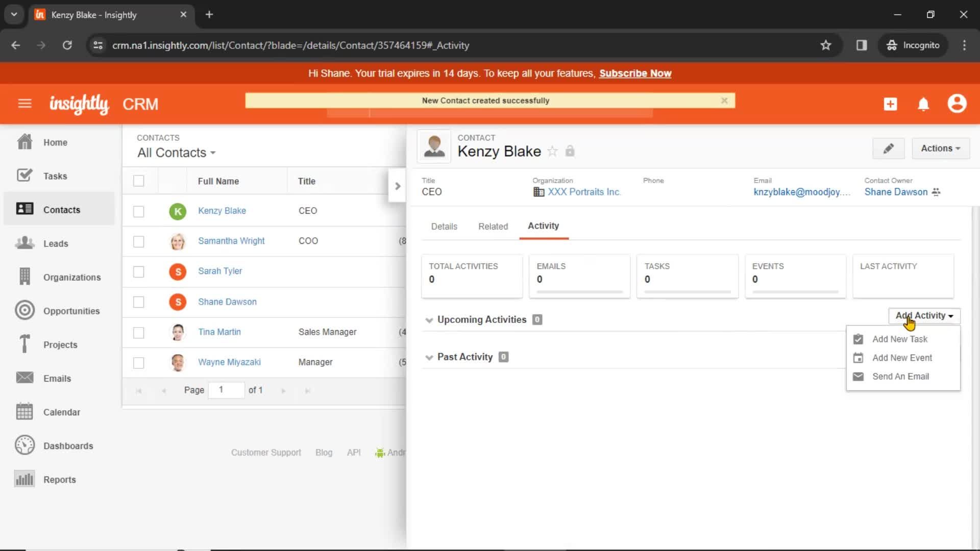The height and width of the screenshot is (551, 980).
Task: Check the box for Kenzy Blake
Action: (x=138, y=211)
